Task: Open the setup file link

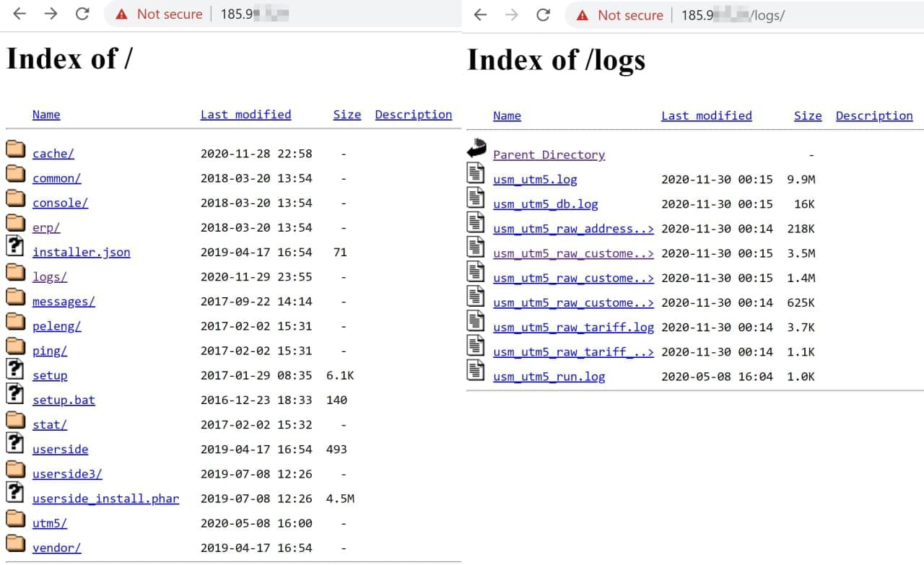Action: click(50, 375)
